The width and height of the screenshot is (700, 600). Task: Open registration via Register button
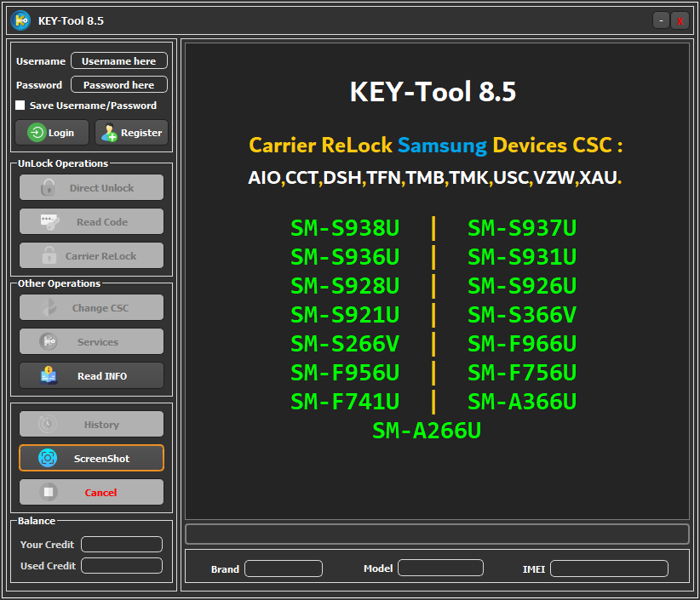pos(131,133)
